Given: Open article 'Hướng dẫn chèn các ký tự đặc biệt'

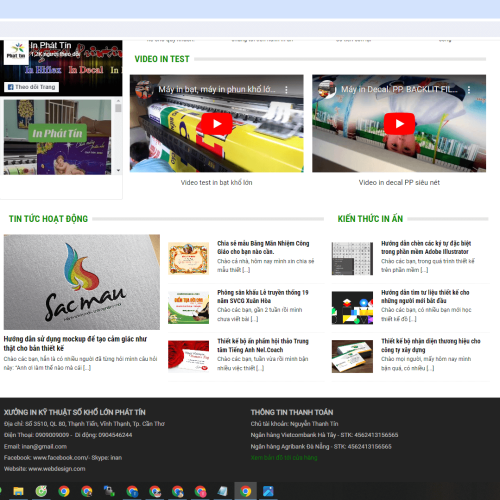Looking at the screenshot, I should (426, 247).
